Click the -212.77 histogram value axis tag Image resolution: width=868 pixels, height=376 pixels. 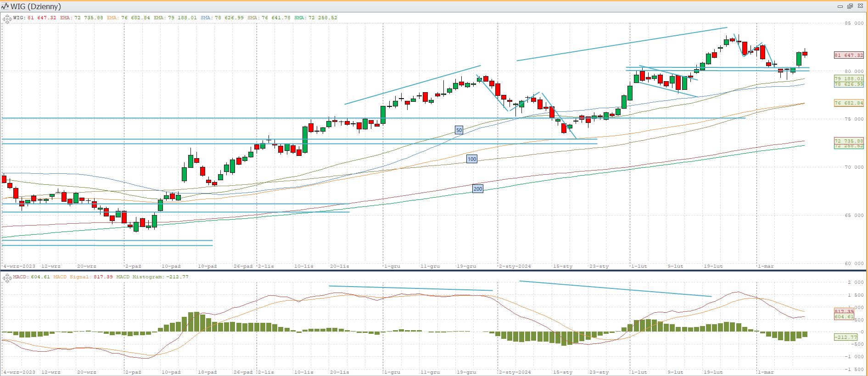tap(845, 337)
